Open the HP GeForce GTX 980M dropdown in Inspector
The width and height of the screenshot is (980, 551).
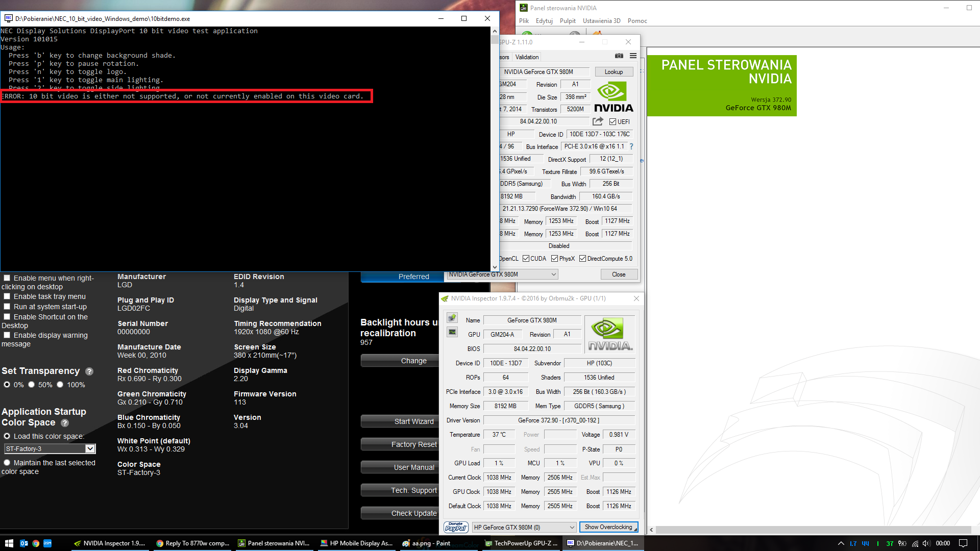point(524,527)
